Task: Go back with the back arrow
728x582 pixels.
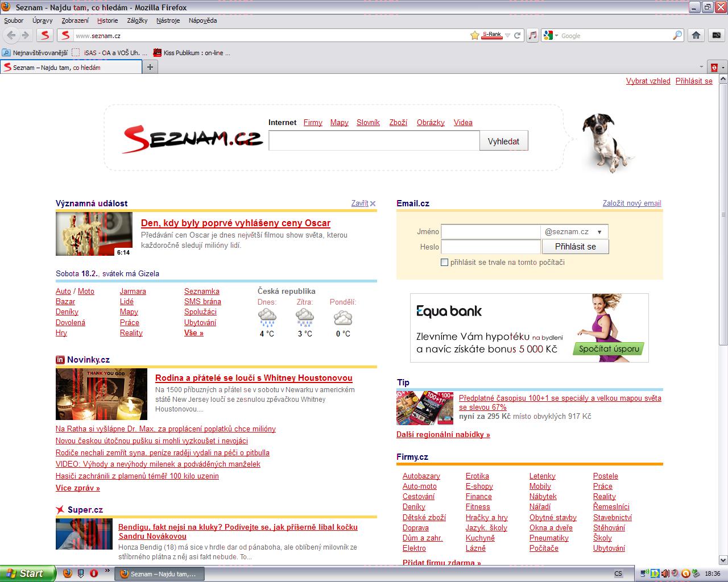Action: [x=11, y=35]
